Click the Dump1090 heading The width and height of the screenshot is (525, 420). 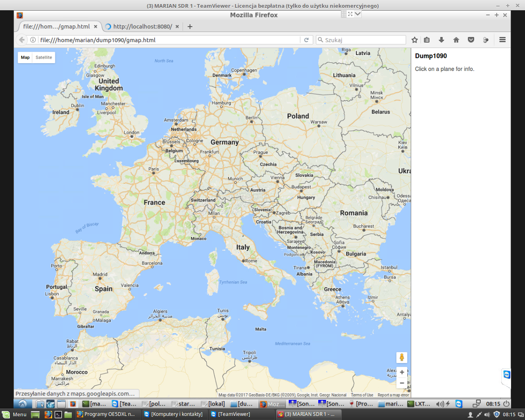click(431, 56)
